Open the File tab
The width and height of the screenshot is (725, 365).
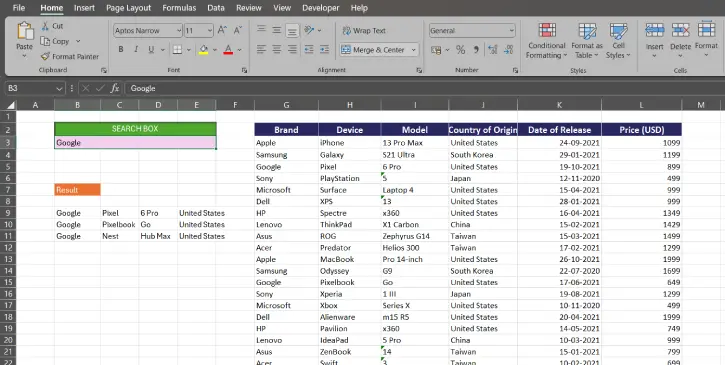19,8
